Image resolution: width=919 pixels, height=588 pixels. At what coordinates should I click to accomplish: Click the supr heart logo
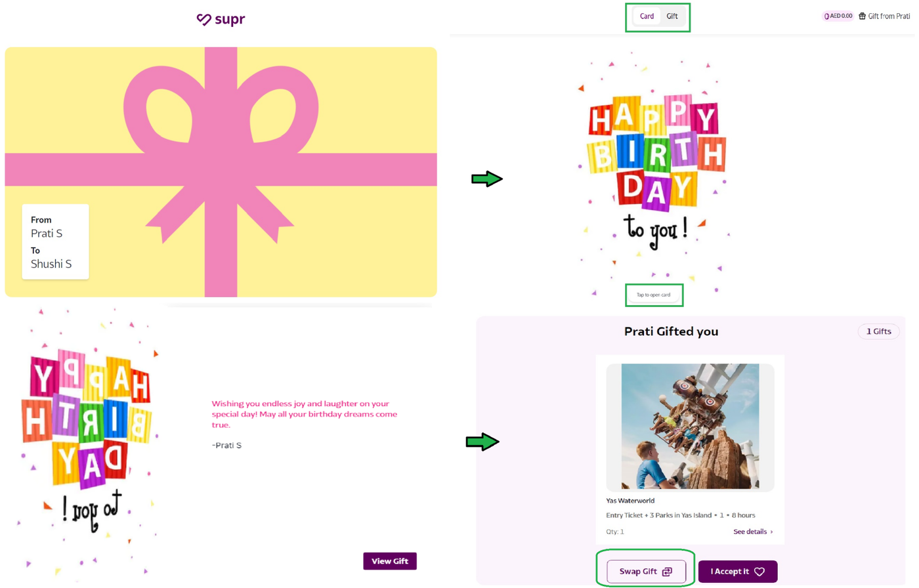pyautogui.click(x=204, y=20)
